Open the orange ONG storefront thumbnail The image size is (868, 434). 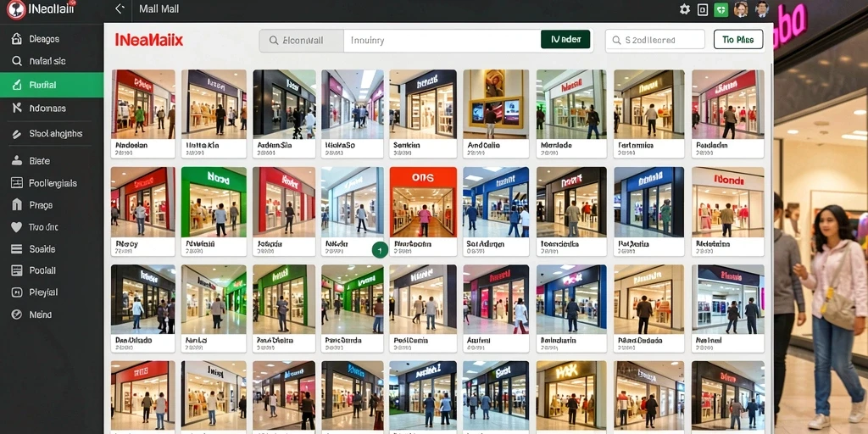[423, 211]
